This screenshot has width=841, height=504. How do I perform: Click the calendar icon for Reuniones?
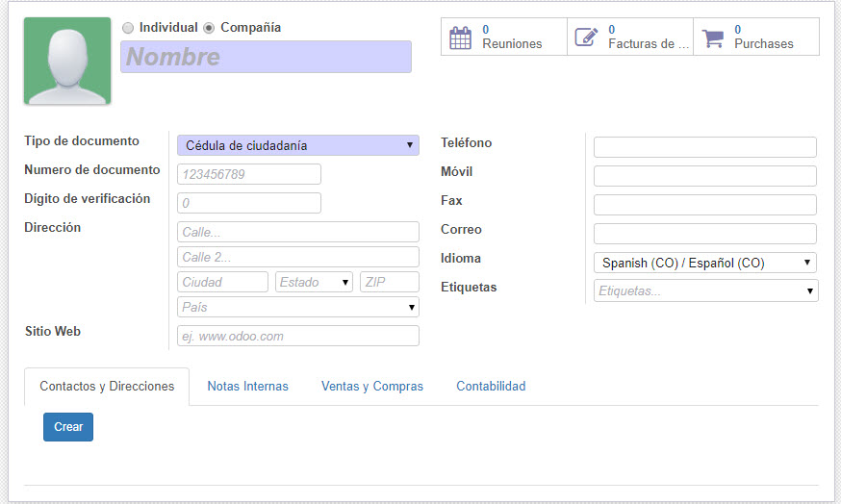click(461, 38)
